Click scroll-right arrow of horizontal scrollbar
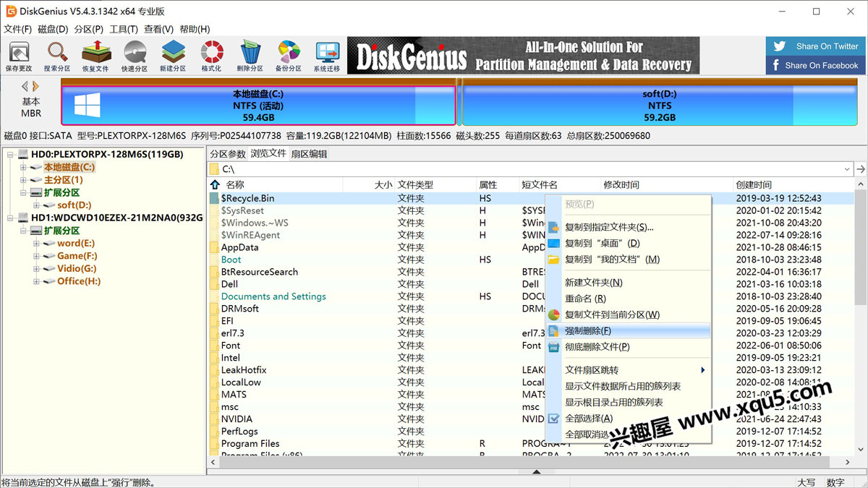The width and height of the screenshot is (868, 488). click(848, 462)
